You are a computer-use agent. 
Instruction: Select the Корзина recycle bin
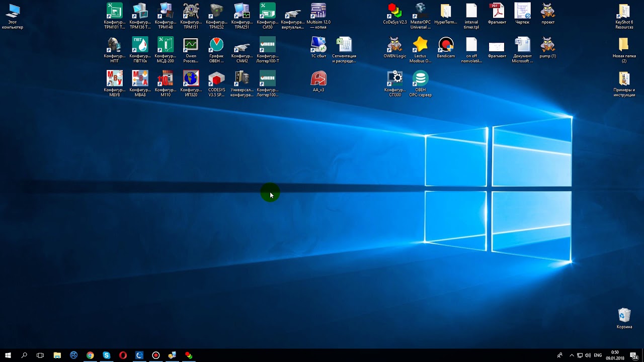point(624,318)
